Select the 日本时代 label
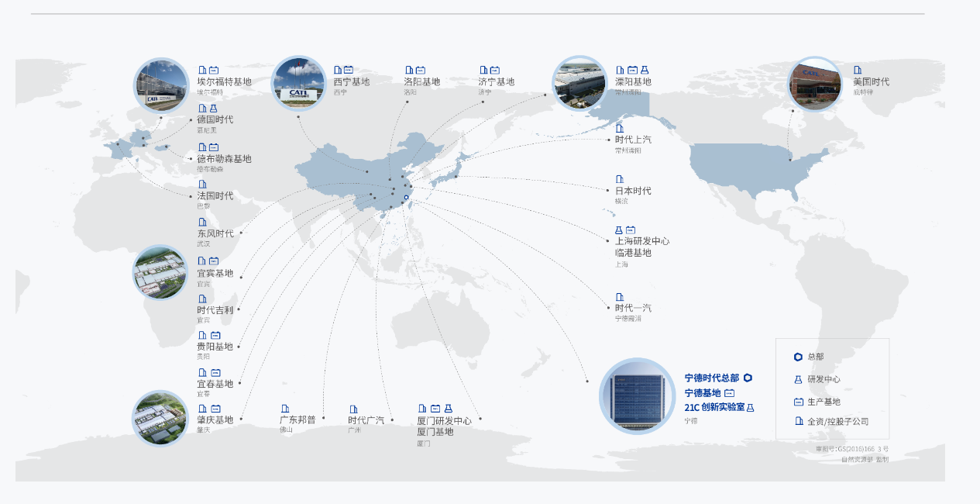This screenshot has height=504, width=980. 633,191
